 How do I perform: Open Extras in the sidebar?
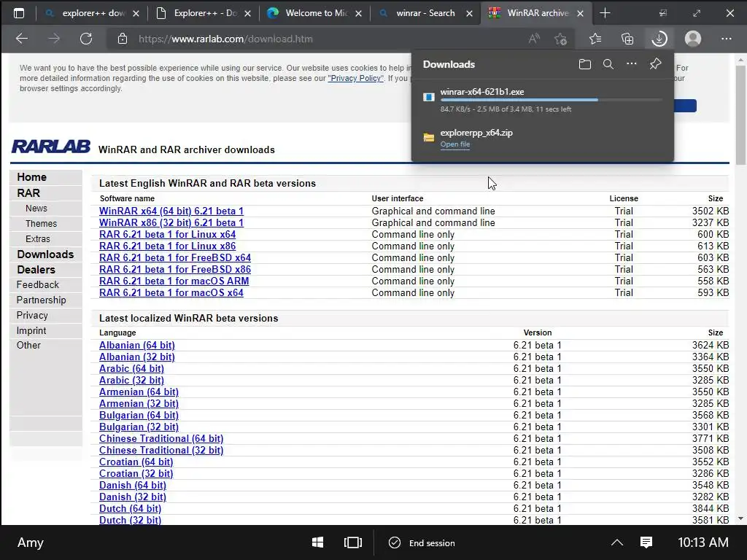tap(38, 239)
